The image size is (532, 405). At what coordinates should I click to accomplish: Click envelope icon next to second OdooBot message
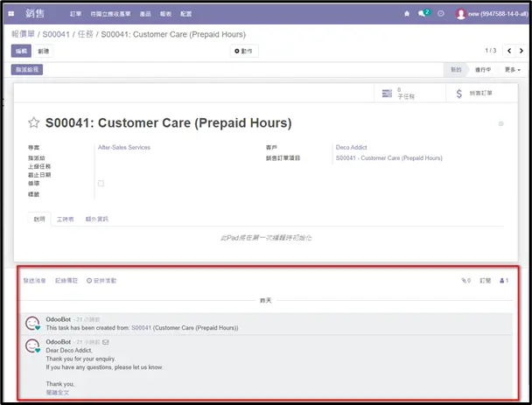[106, 342]
